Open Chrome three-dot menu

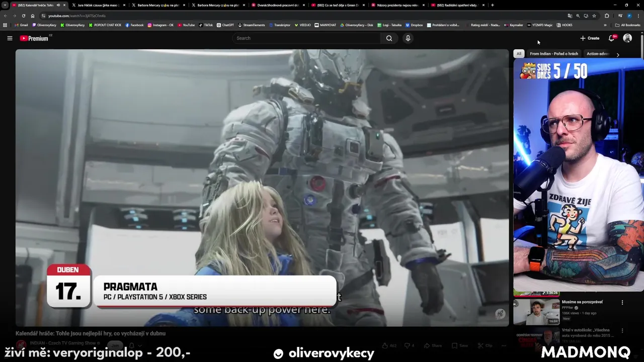pos(638,16)
